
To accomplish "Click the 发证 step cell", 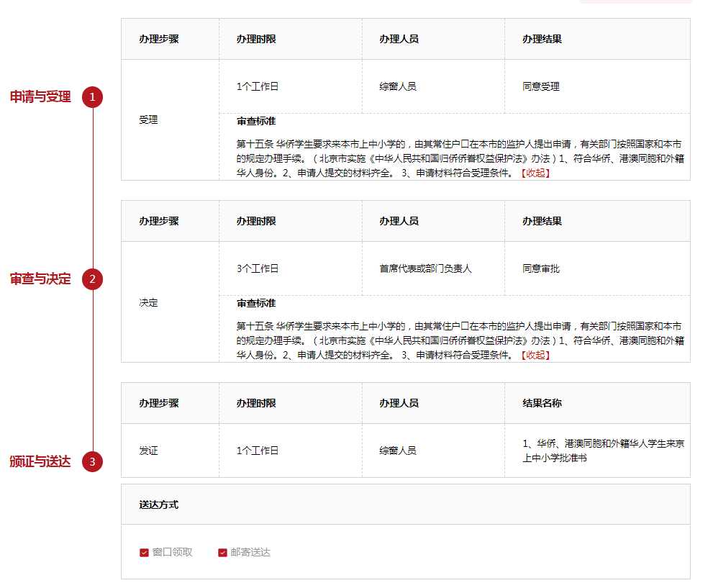I will pyautogui.click(x=148, y=451).
